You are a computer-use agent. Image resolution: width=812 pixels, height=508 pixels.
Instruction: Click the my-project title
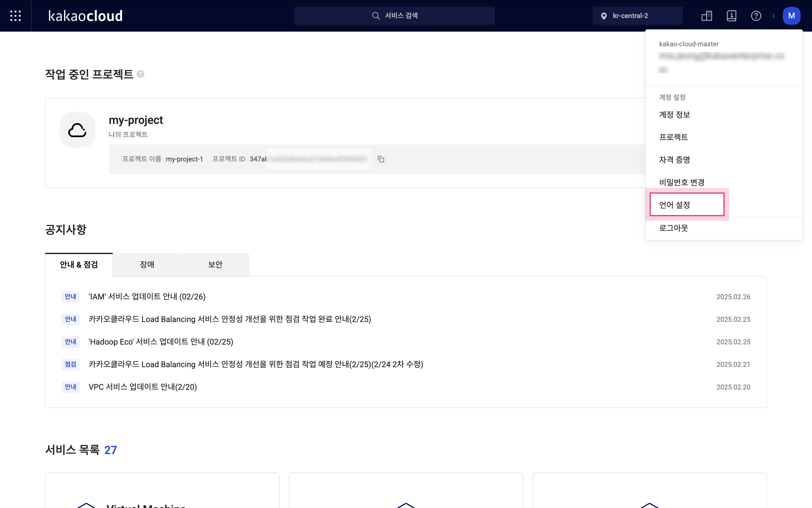(136, 120)
